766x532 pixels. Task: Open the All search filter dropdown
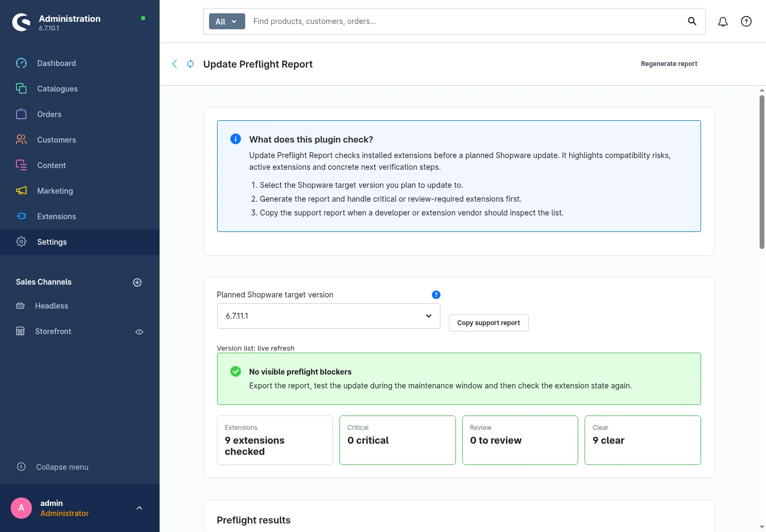click(227, 21)
